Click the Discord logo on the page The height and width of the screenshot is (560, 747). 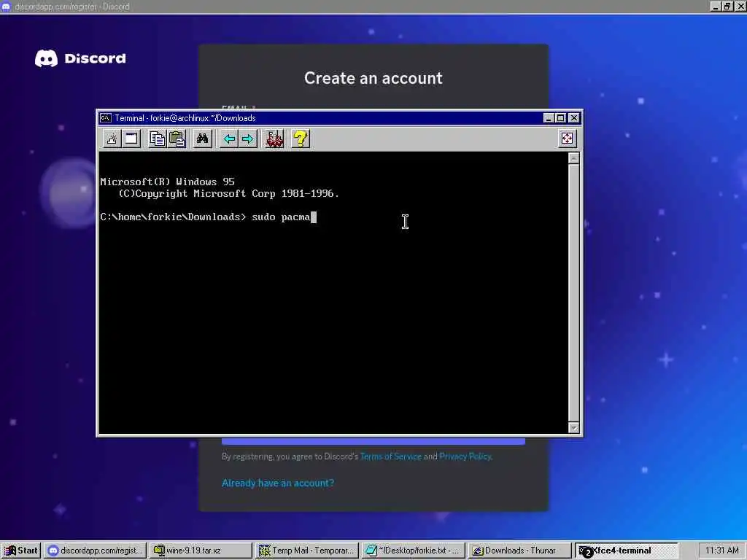pyautogui.click(x=80, y=58)
